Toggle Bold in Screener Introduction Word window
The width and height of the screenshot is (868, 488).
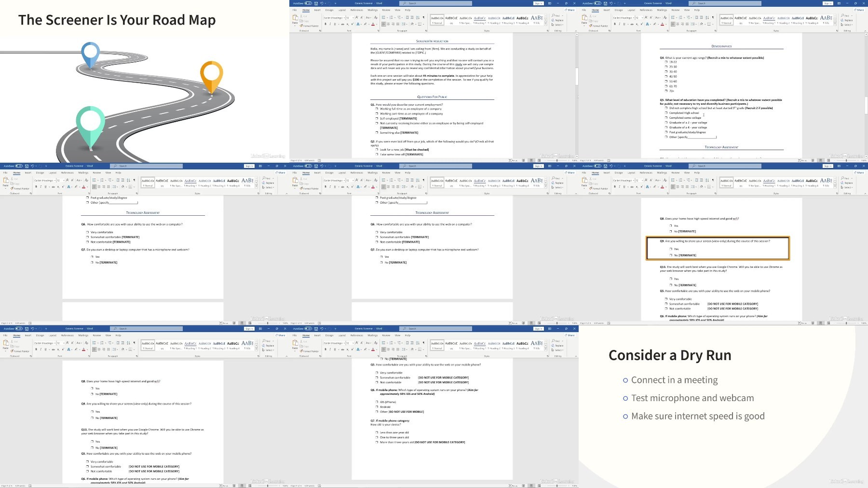coord(325,24)
